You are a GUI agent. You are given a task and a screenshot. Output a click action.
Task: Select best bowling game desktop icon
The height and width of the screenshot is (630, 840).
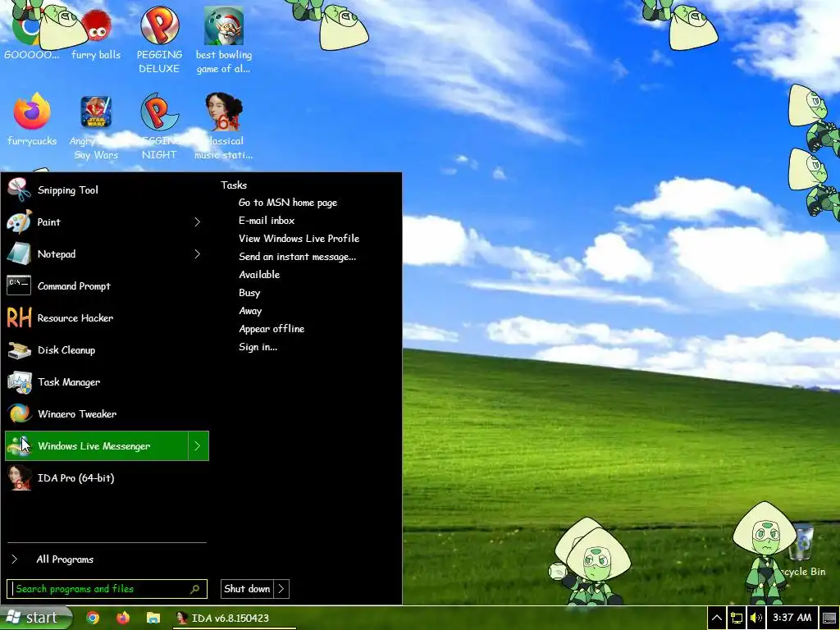pos(223,40)
